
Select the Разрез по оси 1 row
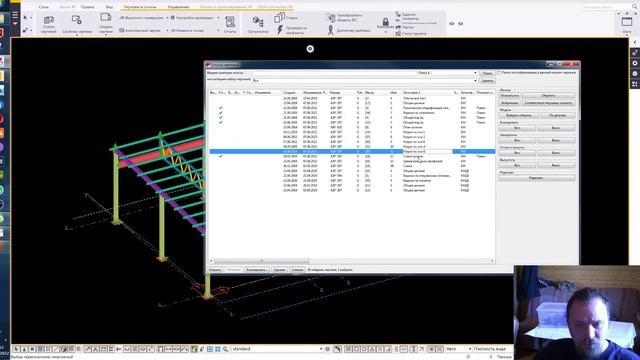tap(352, 132)
